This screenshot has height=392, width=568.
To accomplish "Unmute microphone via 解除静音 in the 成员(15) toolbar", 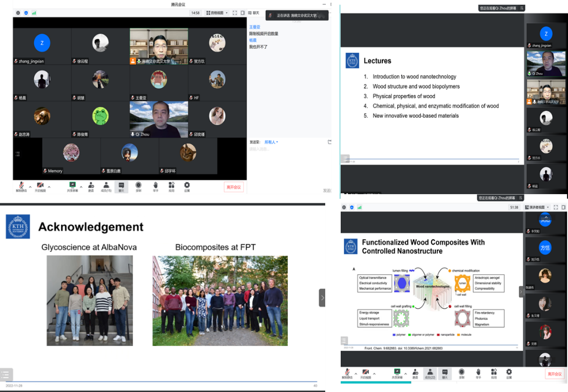I will click(x=20, y=186).
